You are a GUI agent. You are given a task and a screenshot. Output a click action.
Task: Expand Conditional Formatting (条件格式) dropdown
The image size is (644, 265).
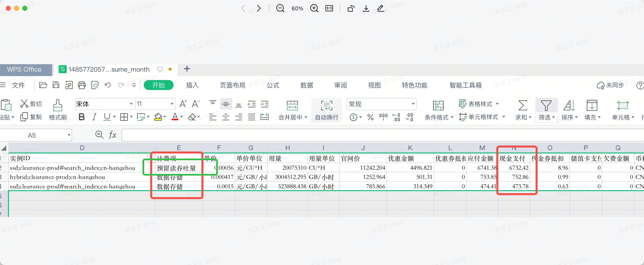coord(452,117)
